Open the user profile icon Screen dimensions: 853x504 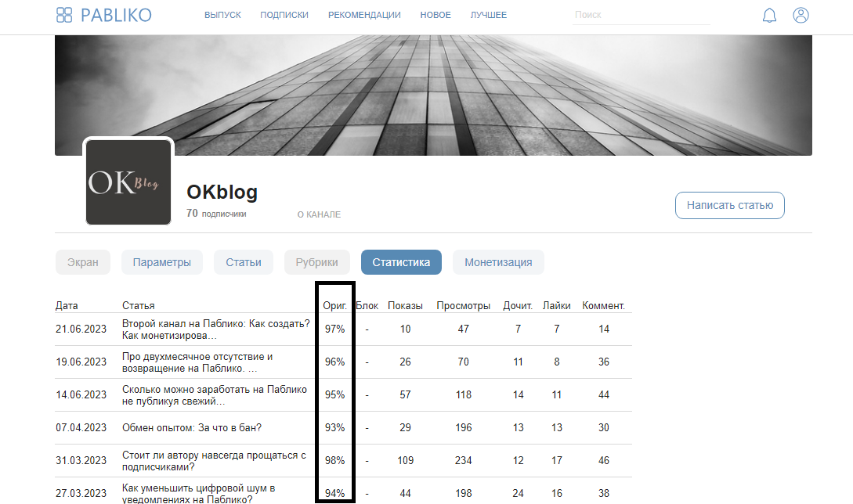801,15
